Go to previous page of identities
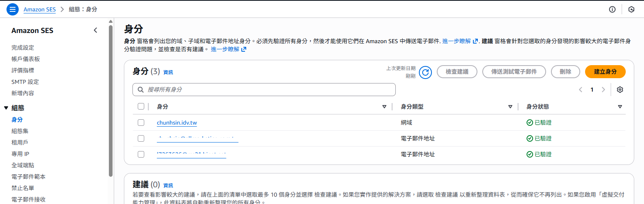 (x=581, y=90)
